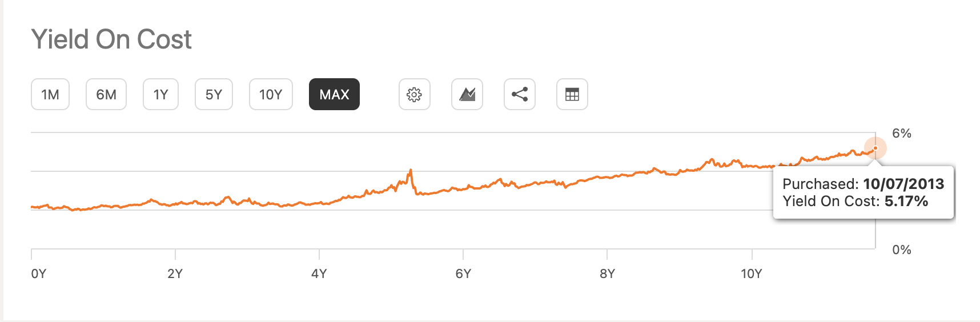The image size is (980, 322).
Task: Select the MAX range button
Action: tap(334, 94)
